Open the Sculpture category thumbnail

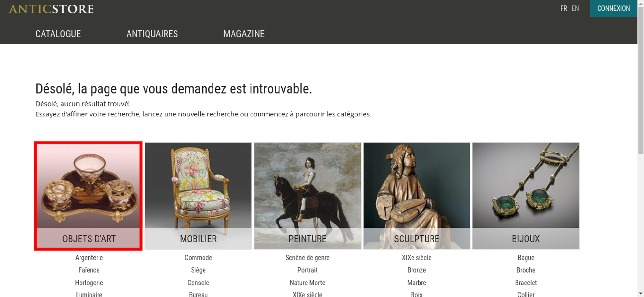(x=417, y=196)
